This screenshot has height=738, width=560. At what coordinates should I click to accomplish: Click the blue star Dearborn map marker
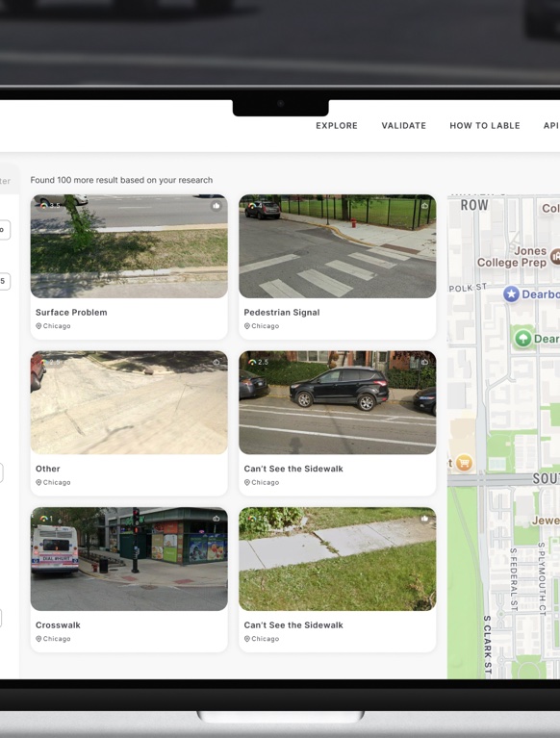click(511, 294)
